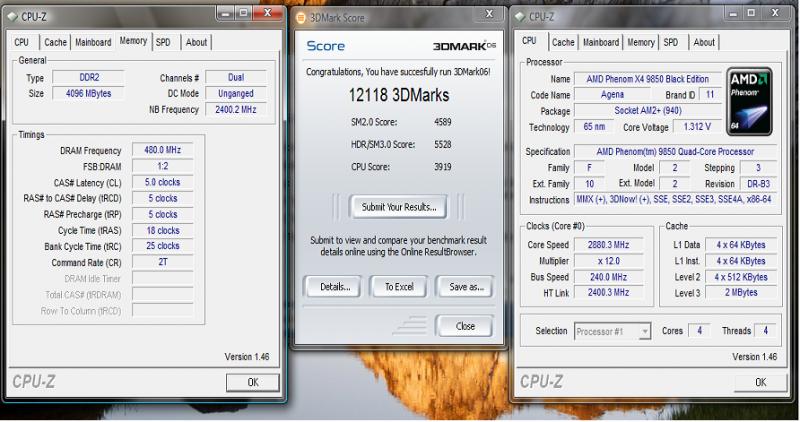Switch to CPU tab in left CPU-Z window

(x=21, y=42)
